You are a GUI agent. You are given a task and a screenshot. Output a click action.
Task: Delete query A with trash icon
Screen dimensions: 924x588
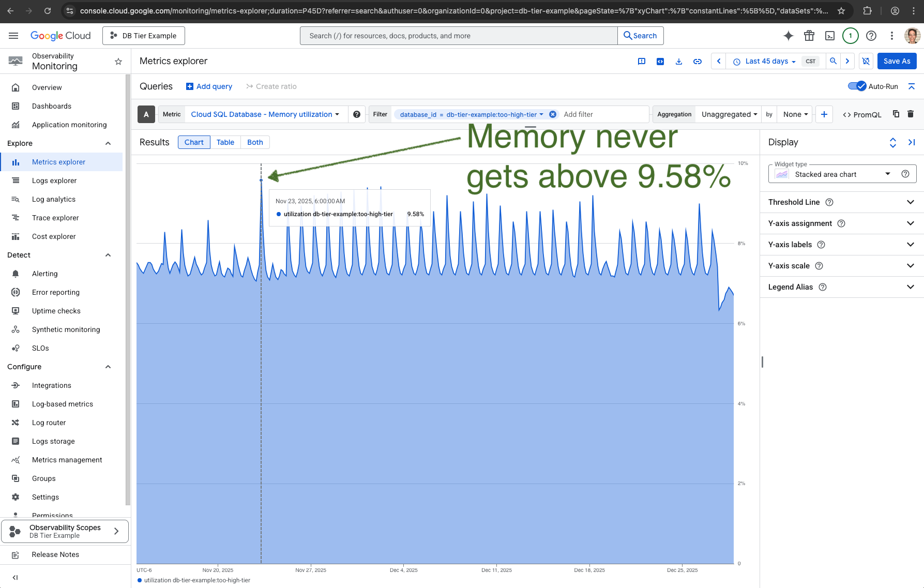click(x=911, y=114)
